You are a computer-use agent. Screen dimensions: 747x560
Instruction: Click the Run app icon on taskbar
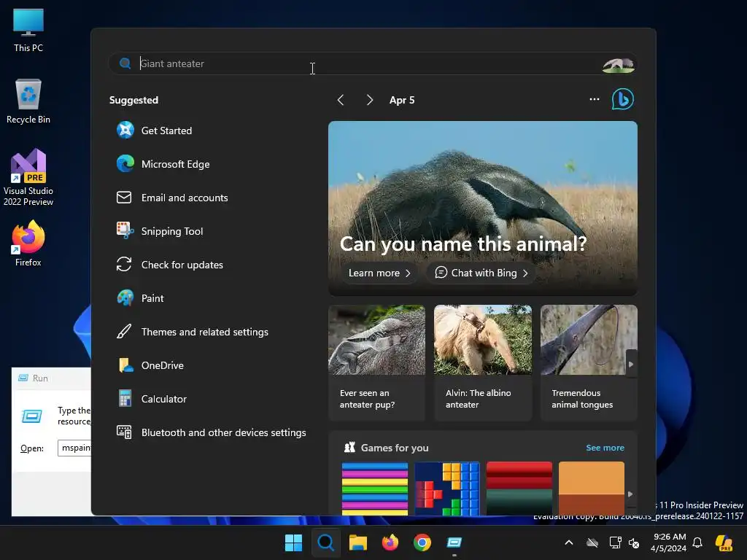point(454,542)
